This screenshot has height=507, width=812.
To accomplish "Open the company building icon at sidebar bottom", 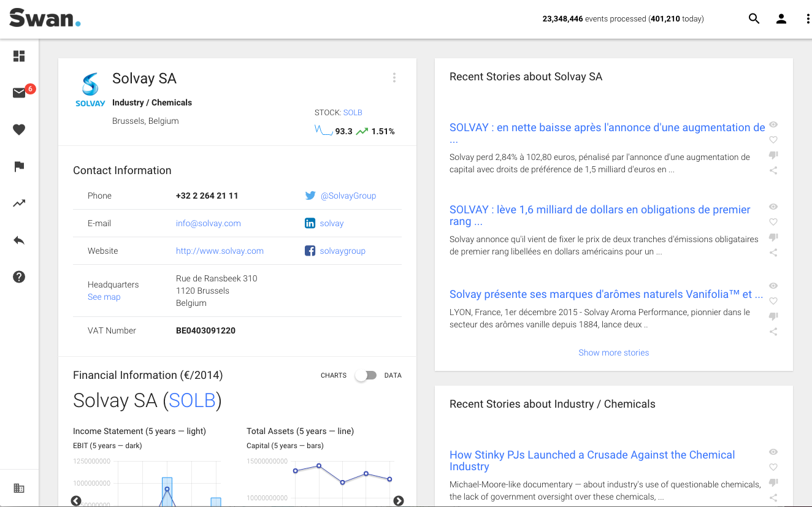I will pyautogui.click(x=19, y=489).
